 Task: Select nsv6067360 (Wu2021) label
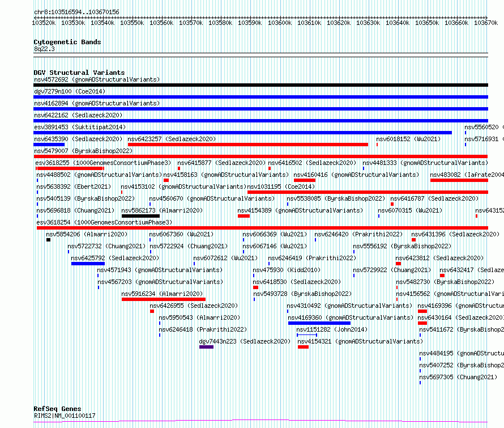click(x=181, y=234)
